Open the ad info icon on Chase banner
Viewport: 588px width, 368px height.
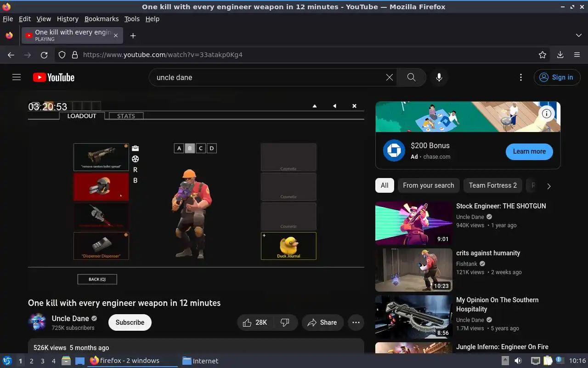547,114
